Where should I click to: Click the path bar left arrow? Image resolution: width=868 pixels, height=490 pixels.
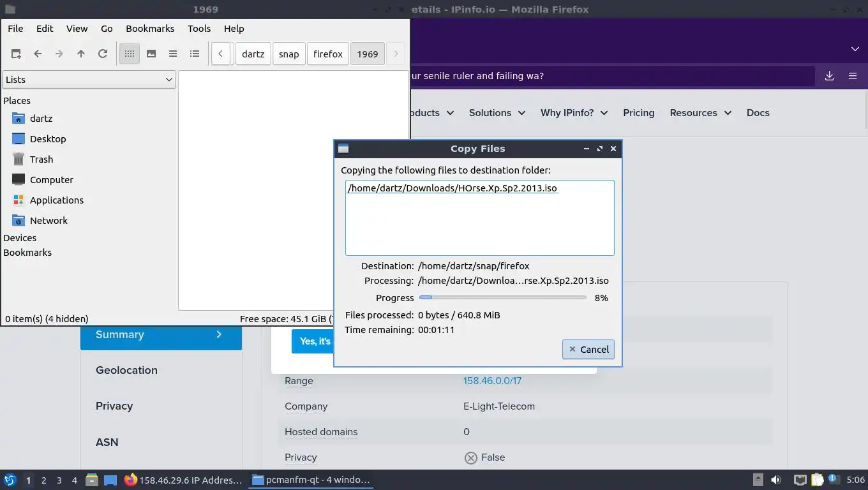coord(220,54)
